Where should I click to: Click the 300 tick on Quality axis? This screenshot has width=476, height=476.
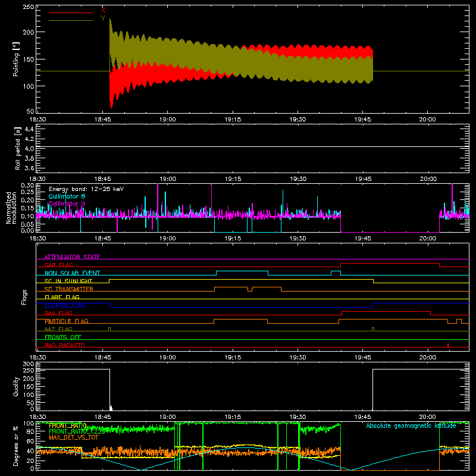[x=29, y=364]
